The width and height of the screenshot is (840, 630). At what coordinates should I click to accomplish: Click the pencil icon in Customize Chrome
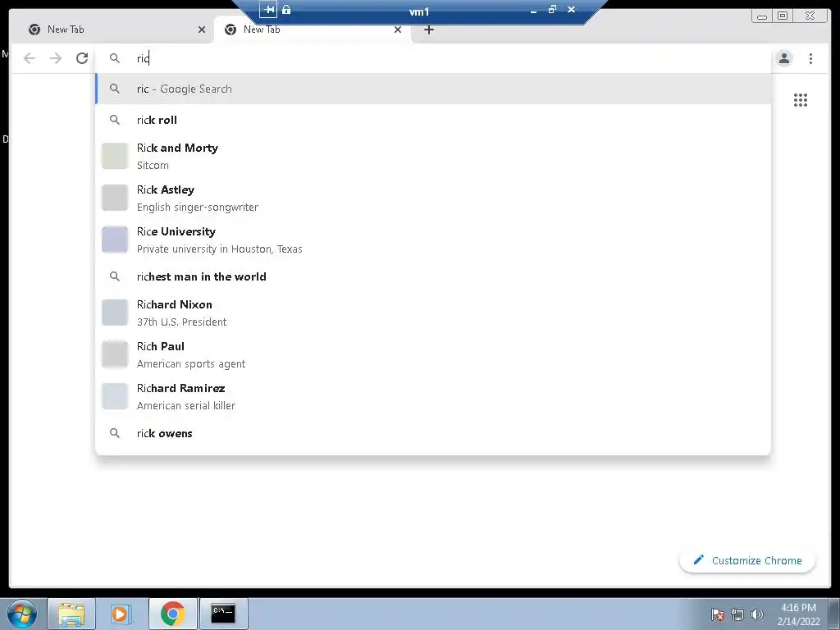(x=698, y=559)
